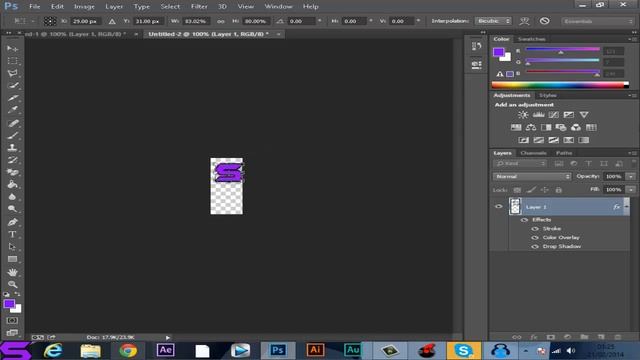Select the Blur tool
This screenshot has width=640, height=360.
click(12, 197)
